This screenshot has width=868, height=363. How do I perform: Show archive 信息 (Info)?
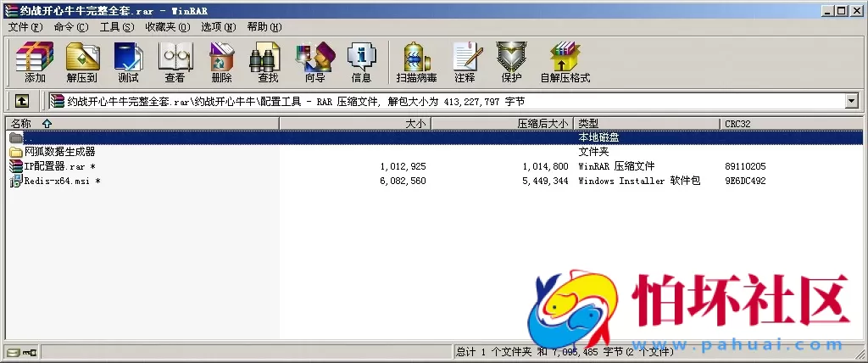point(361,57)
